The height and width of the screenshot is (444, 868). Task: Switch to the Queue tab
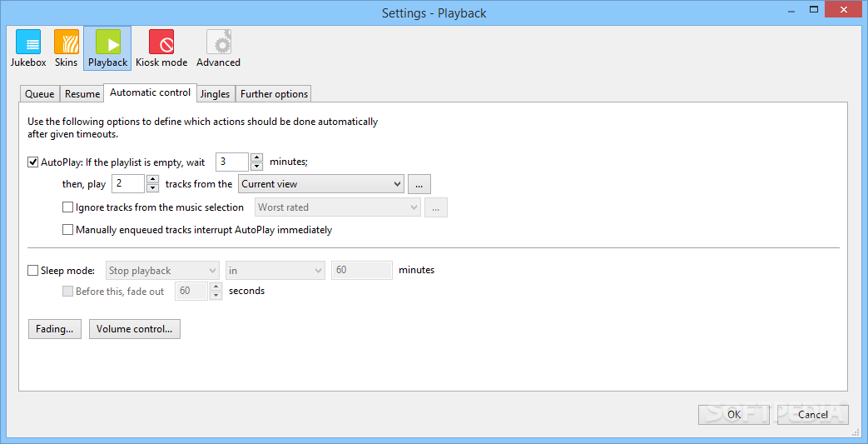39,93
